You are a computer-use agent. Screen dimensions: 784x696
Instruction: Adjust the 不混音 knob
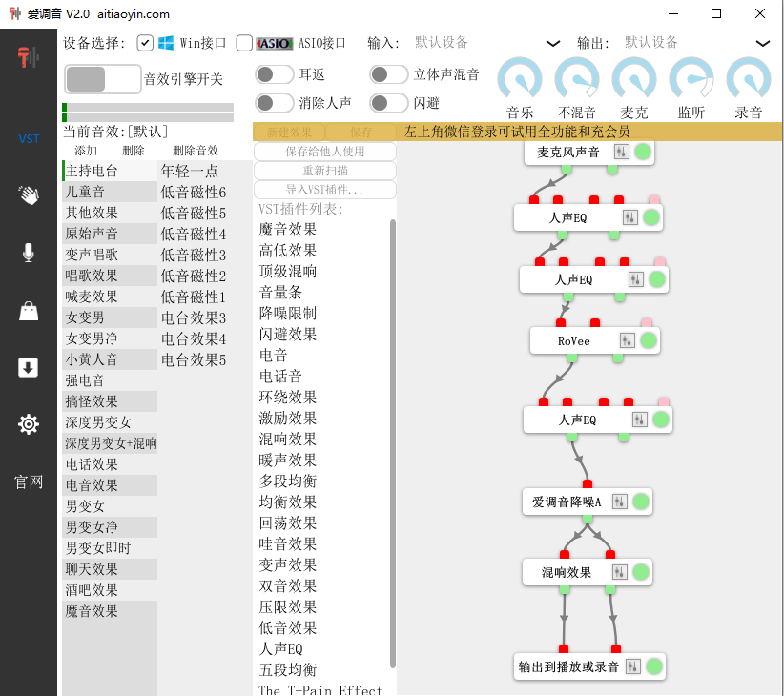click(577, 79)
